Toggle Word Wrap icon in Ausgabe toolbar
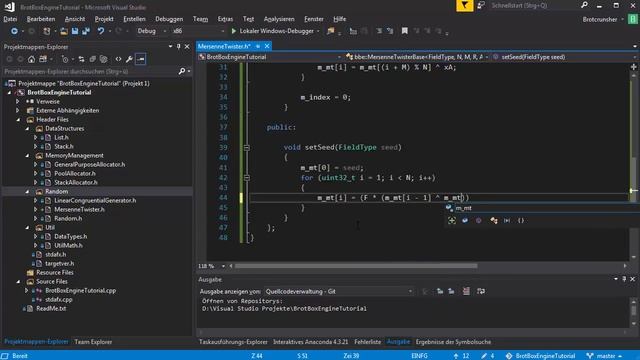 [x=481, y=291]
